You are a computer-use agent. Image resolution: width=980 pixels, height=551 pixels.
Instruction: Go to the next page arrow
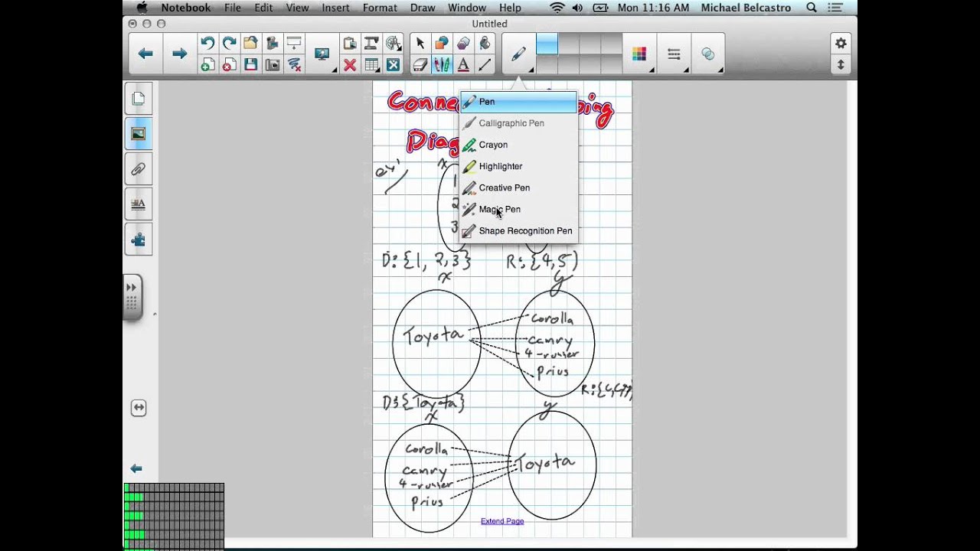[179, 54]
